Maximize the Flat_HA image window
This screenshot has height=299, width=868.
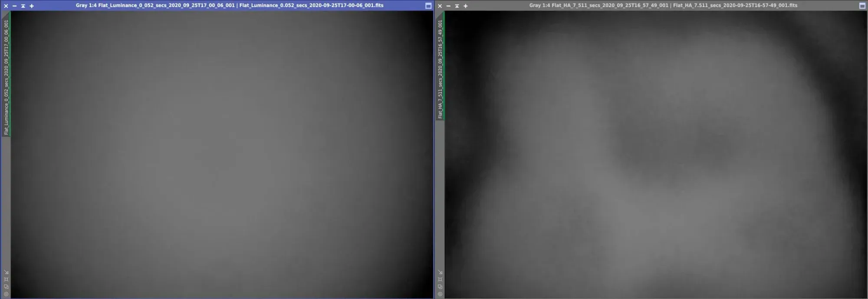(862, 6)
